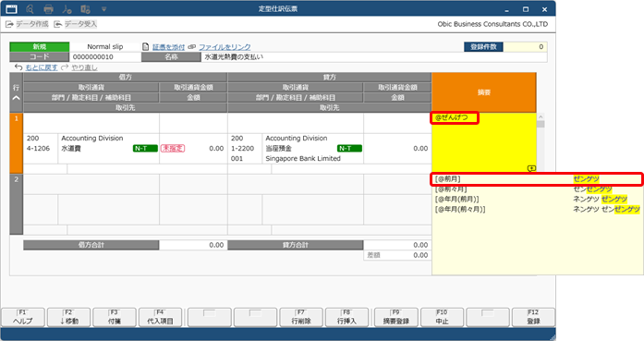Click the F12 登録 button
Screen dimensions: 644x341
point(533,318)
